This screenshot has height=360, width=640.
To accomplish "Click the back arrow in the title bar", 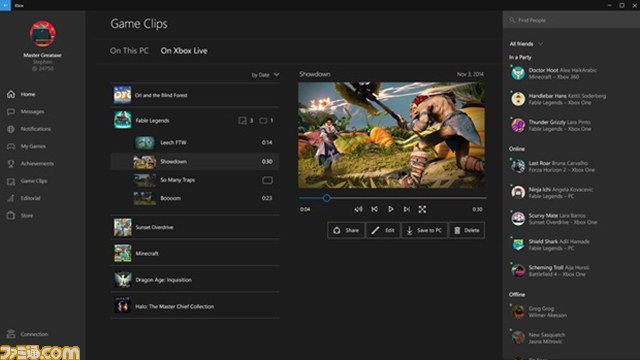I will 5,5.
